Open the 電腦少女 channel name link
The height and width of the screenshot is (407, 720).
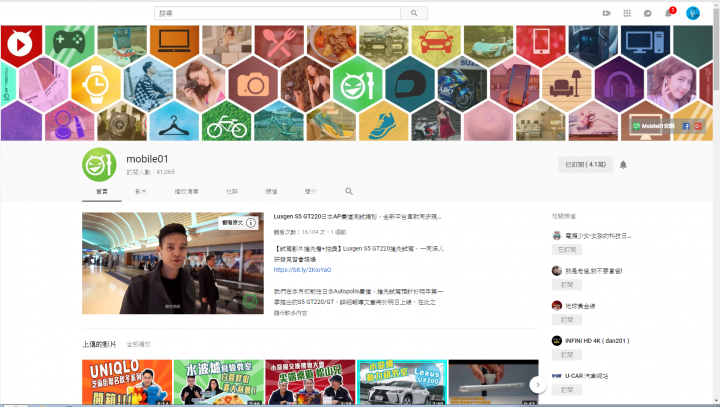598,236
